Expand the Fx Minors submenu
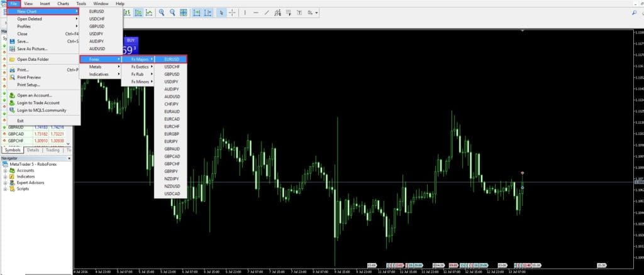 (138, 82)
